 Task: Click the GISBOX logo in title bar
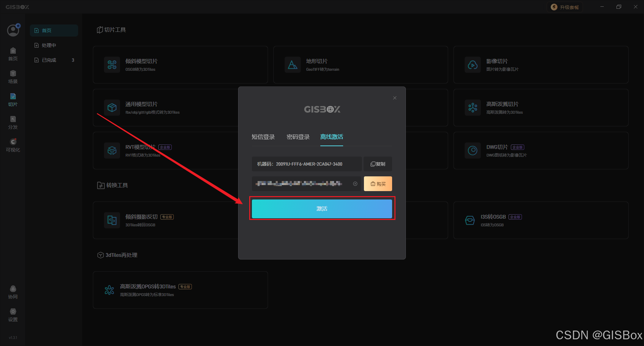click(x=17, y=7)
